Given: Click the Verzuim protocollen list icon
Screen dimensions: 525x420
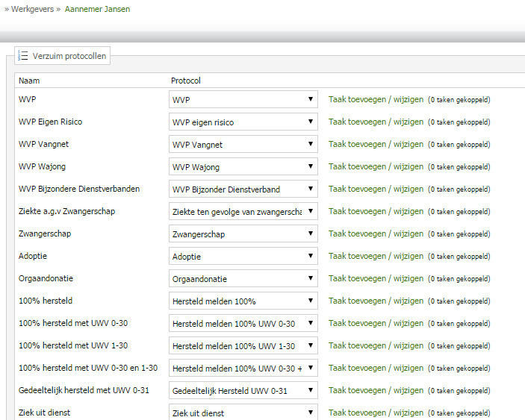Looking at the screenshot, I should 23,56.
